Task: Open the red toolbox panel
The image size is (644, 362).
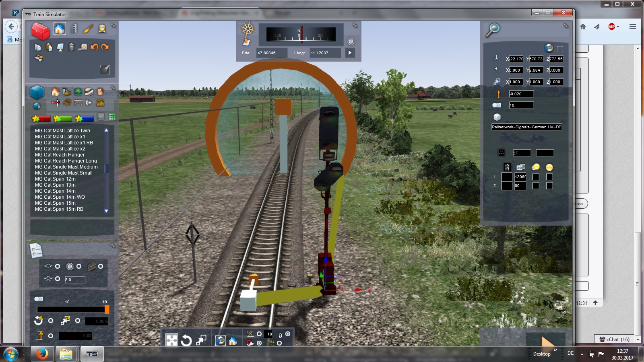Action: click(40, 31)
